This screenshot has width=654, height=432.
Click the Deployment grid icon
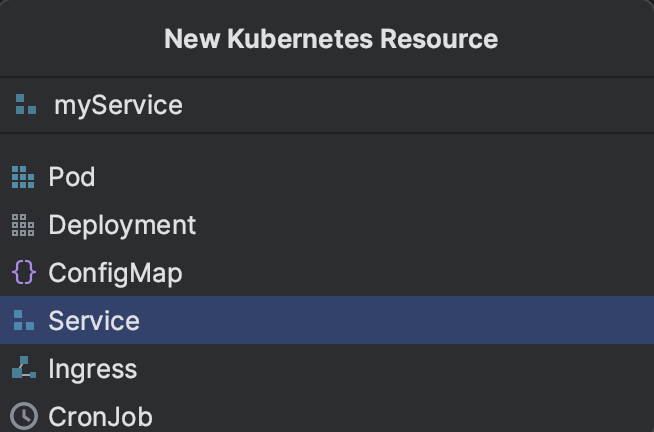click(22, 226)
